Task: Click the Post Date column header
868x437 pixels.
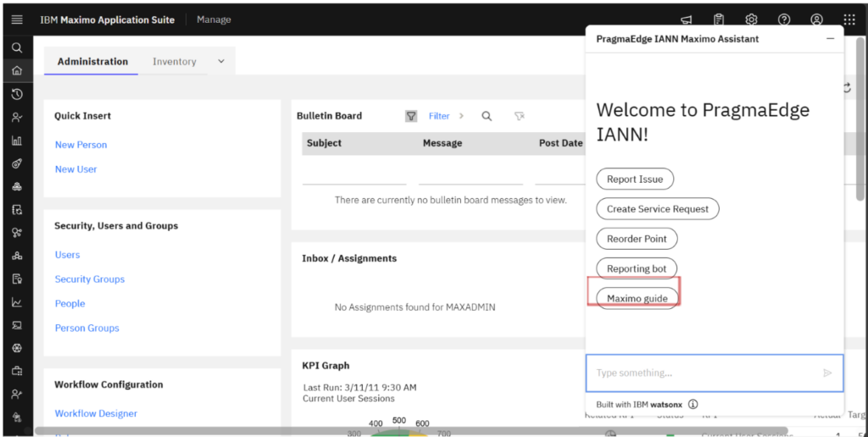Action: tap(561, 143)
